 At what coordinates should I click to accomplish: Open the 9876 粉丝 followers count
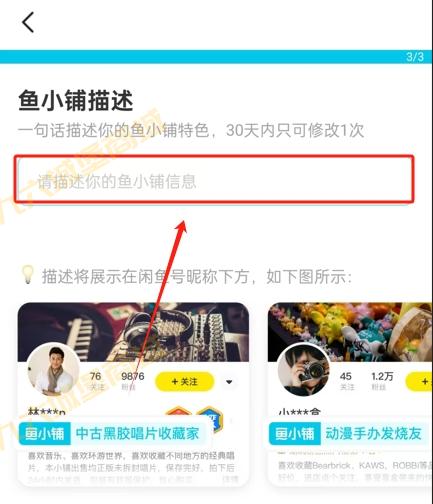pos(132,381)
